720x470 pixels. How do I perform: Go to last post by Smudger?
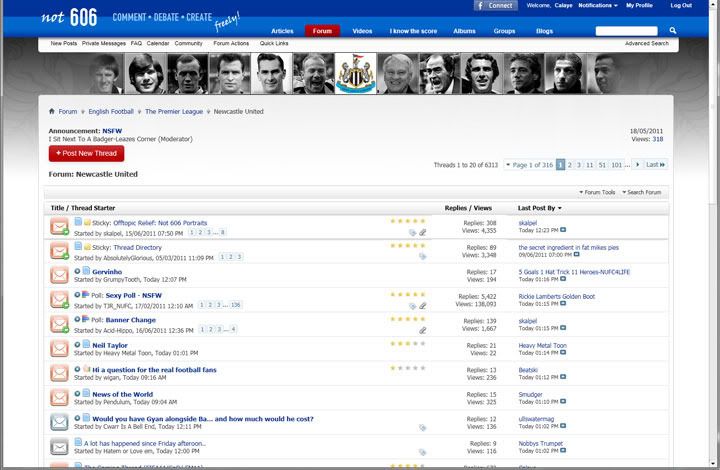(563, 401)
